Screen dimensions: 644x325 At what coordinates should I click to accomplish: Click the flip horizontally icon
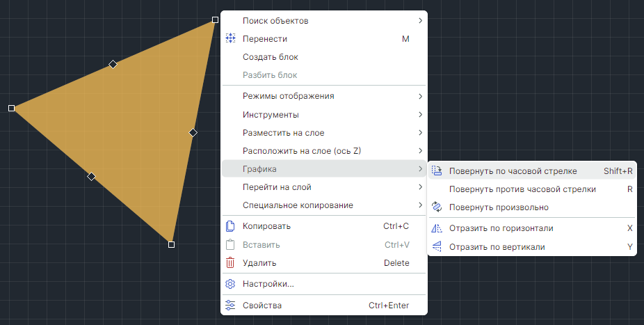pyautogui.click(x=437, y=228)
